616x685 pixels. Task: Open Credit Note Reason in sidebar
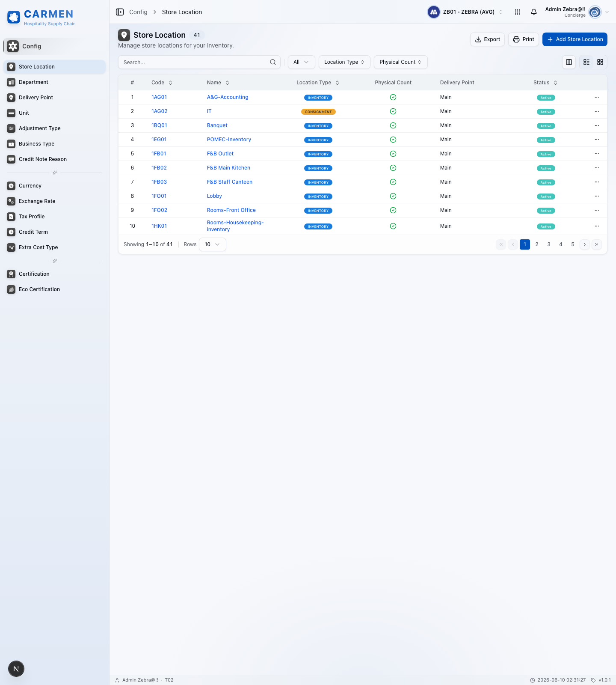point(55,159)
